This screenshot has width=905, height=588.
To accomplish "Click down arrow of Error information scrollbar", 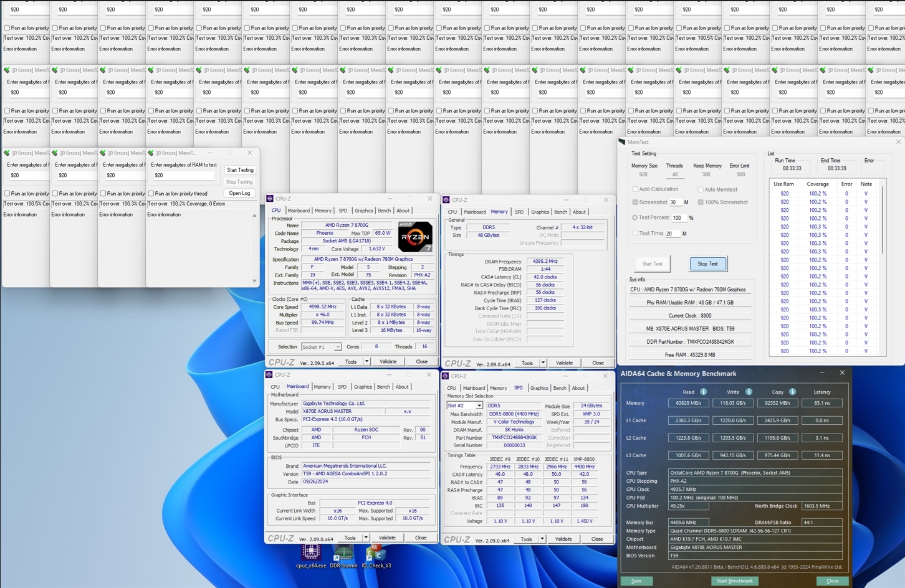I will pyautogui.click(x=254, y=281).
